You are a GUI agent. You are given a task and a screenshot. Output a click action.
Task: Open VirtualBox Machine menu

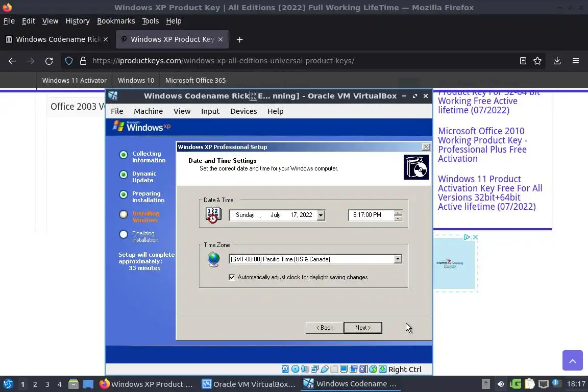(x=148, y=111)
